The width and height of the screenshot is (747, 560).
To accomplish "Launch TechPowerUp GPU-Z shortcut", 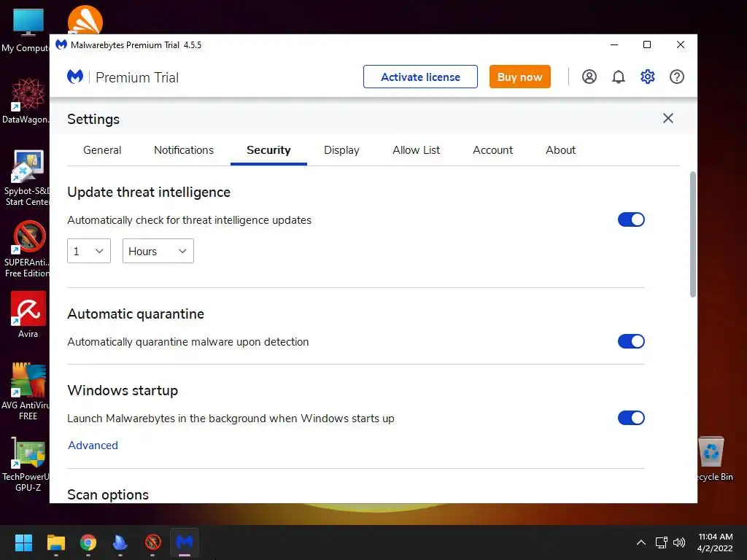I will coord(27,464).
